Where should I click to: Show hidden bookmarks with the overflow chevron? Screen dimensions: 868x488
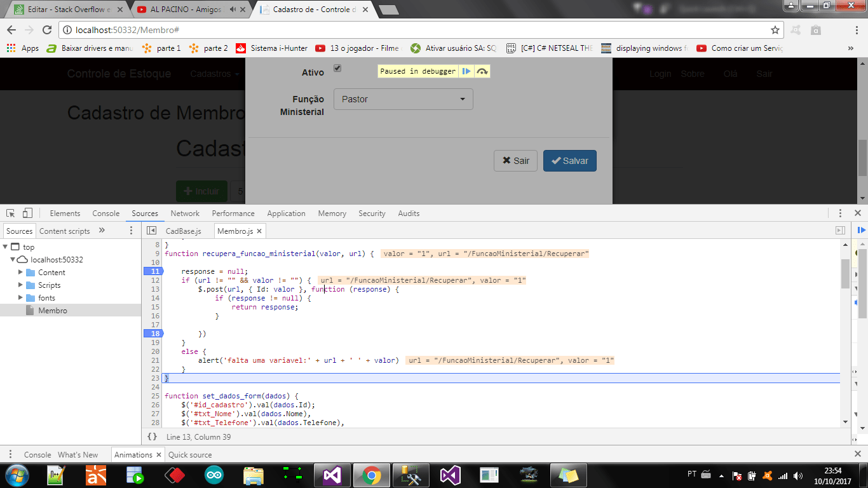[x=851, y=48]
